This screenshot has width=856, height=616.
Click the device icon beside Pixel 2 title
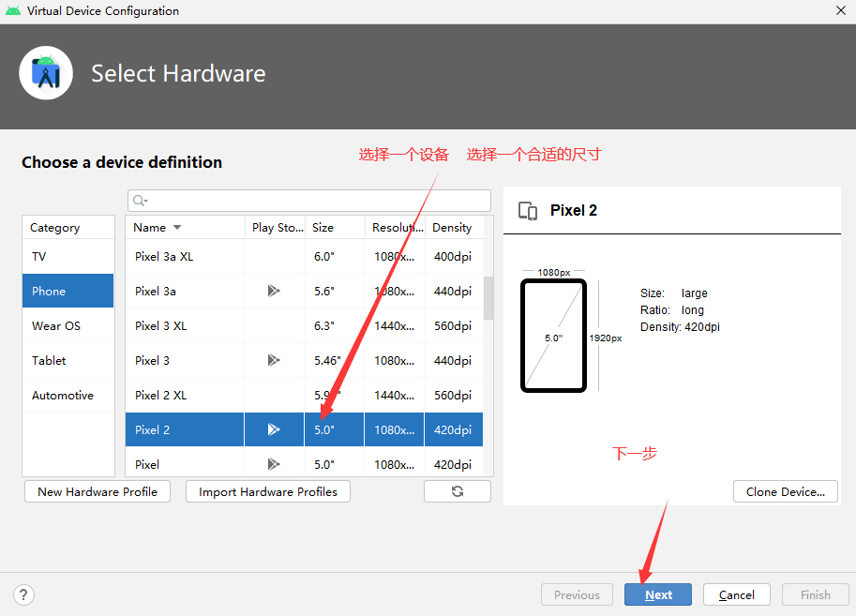[x=528, y=211]
